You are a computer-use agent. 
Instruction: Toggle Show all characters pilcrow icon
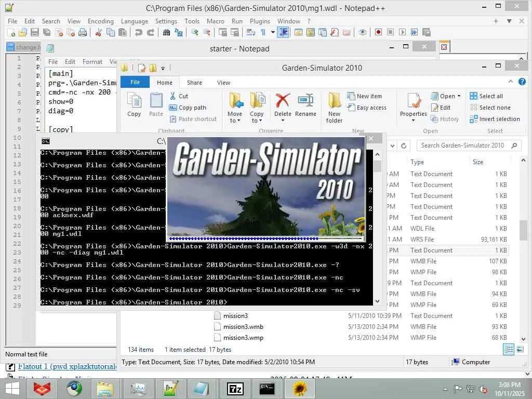(263, 32)
